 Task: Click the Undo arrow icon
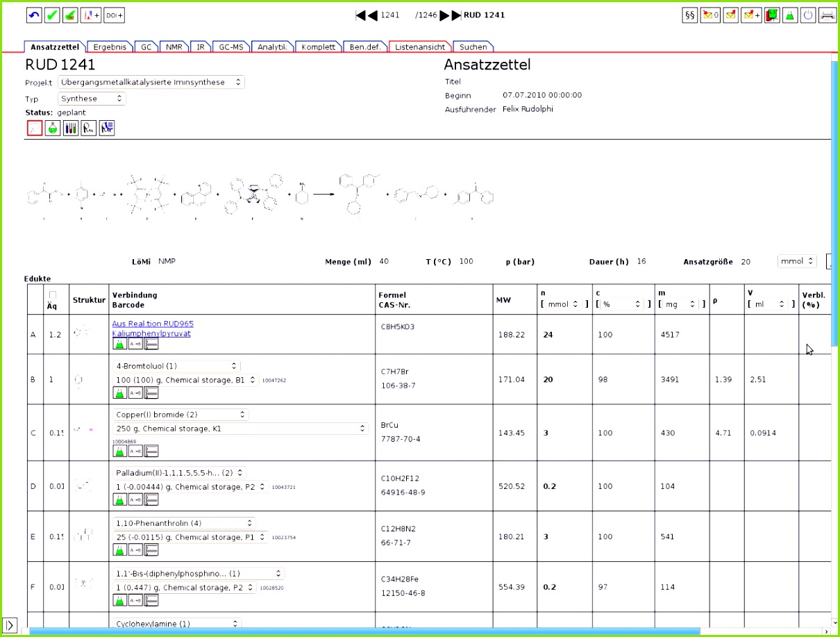point(33,15)
